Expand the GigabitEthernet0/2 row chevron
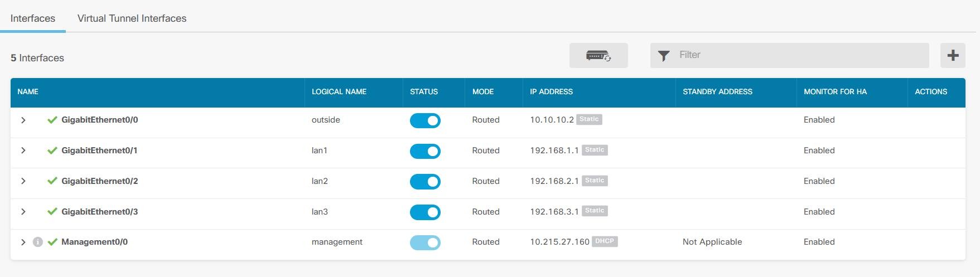Viewport: 980px width, 277px height. click(x=23, y=181)
